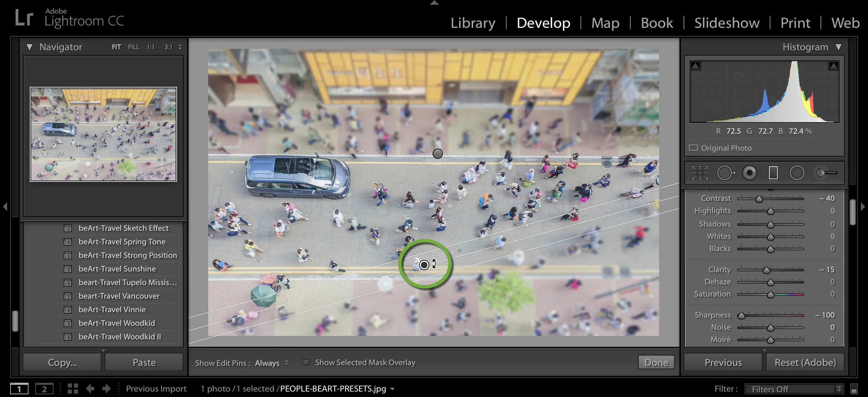Collapse the Navigator panel
The image size is (868, 397).
(30, 47)
